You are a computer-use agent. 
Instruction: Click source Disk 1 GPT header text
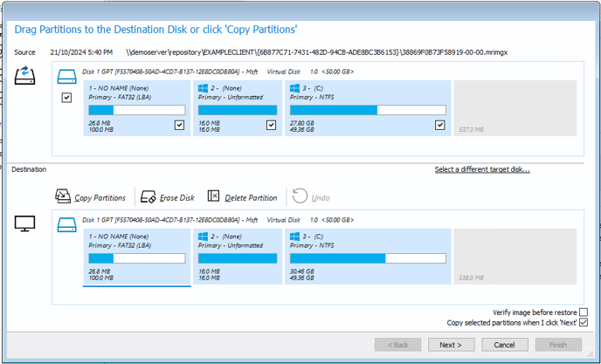click(218, 72)
